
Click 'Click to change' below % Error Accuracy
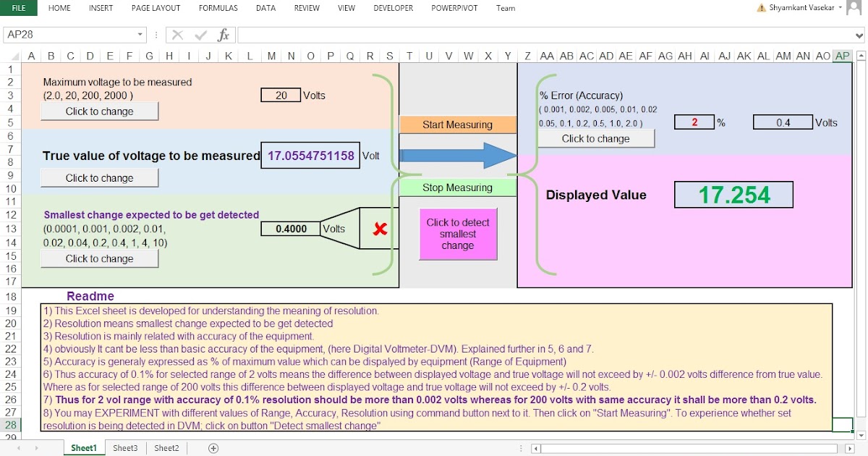[x=596, y=138]
